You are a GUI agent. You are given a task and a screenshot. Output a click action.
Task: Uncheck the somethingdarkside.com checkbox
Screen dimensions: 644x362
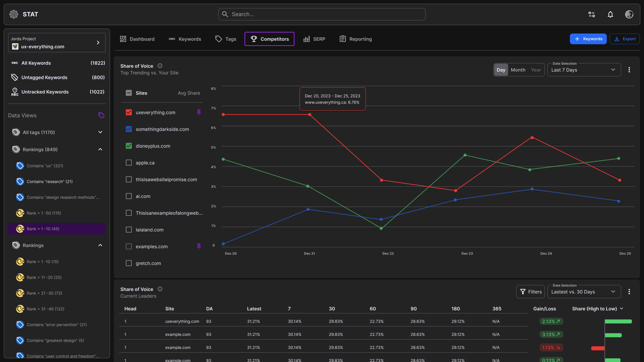point(129,129)
